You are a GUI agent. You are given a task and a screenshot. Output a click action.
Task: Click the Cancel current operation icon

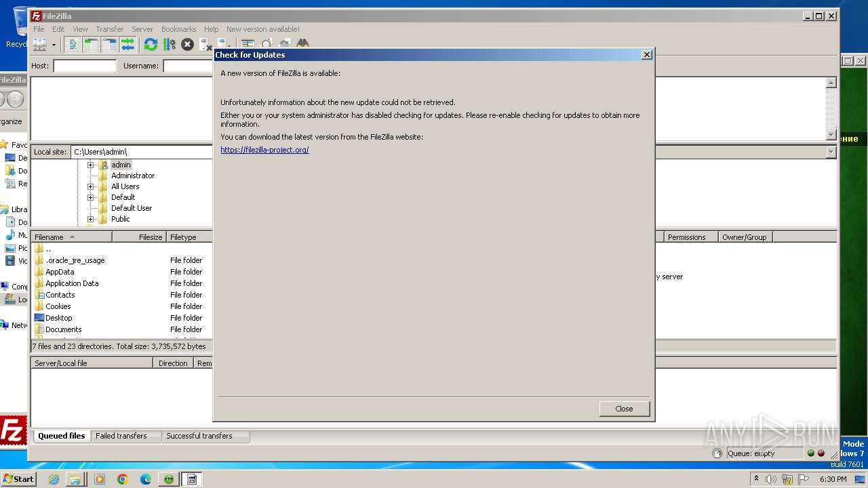click(187, 45)
